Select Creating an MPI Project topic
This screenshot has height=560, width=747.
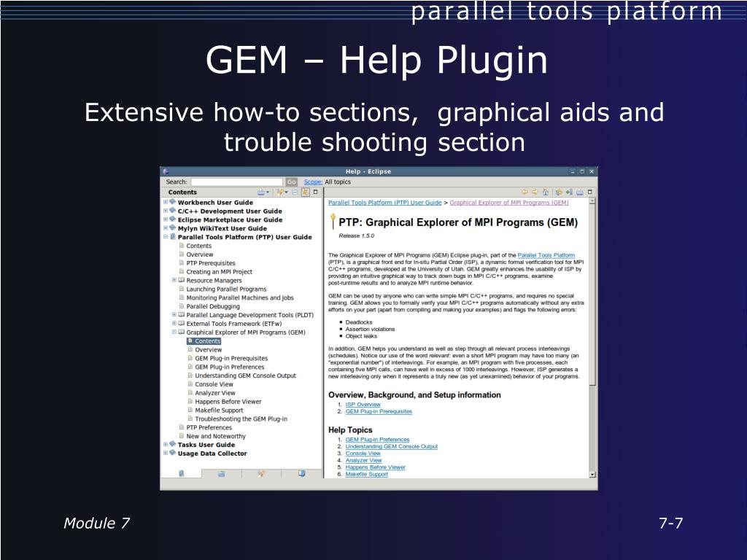point(219,272)
